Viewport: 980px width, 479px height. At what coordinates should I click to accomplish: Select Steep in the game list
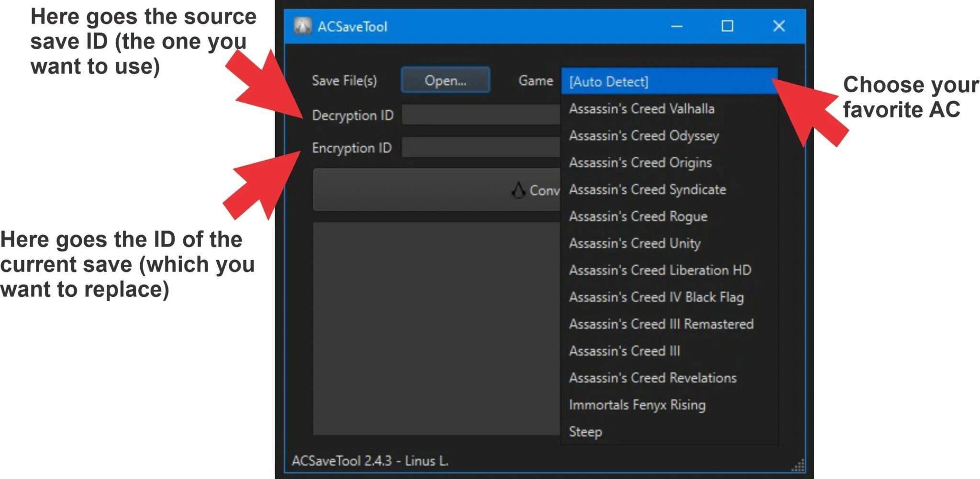[669, 432]
